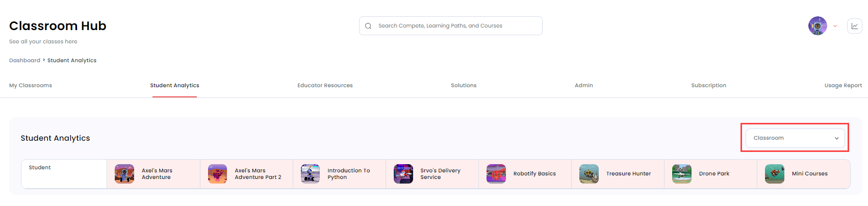Switch to the My Classrooms tab
The image size is (868, 206).
(x=31, y=86)
